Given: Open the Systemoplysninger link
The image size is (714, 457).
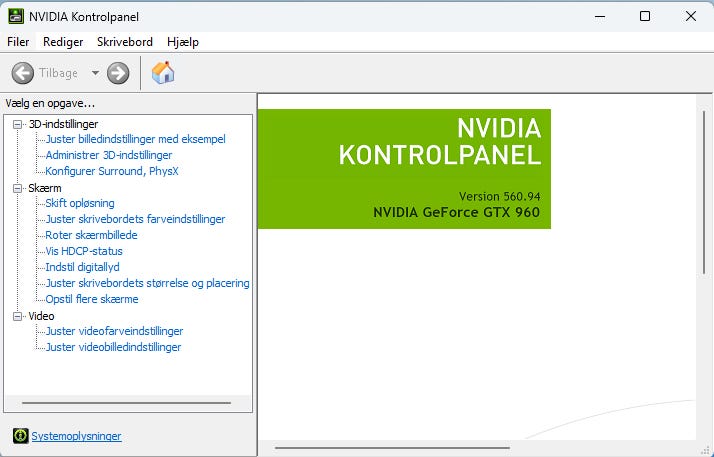Looking at the screenshot, I should pyautogui.click(x=76, y=436).
